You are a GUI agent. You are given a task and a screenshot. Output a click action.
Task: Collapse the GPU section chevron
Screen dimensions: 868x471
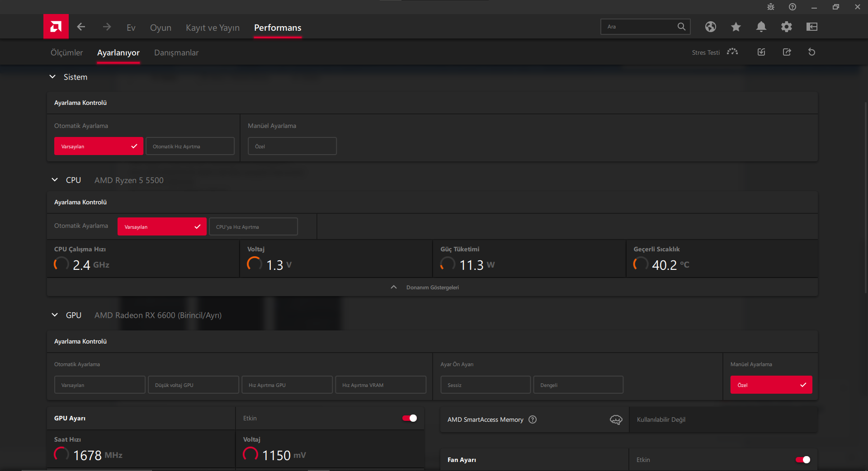[x=55, y=315]
